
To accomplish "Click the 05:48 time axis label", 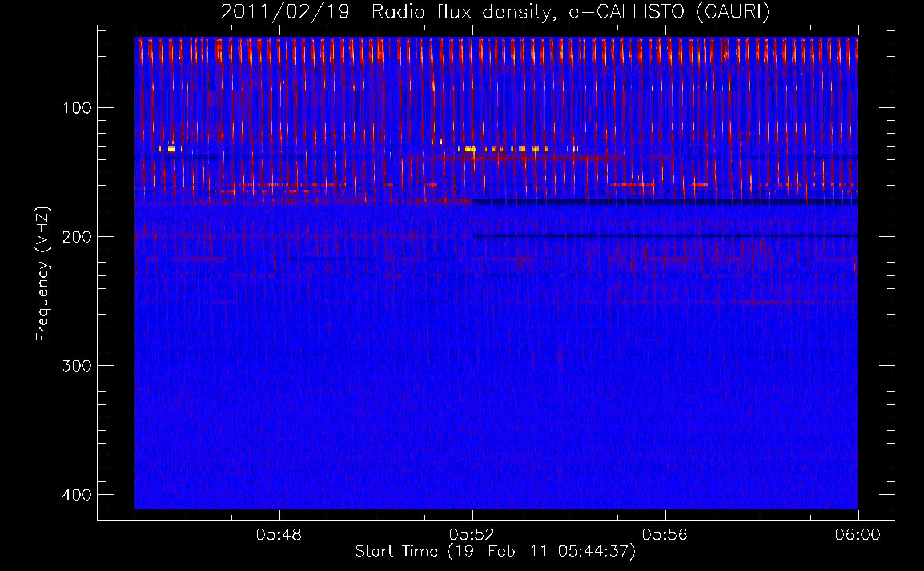I will pos(279,535).
